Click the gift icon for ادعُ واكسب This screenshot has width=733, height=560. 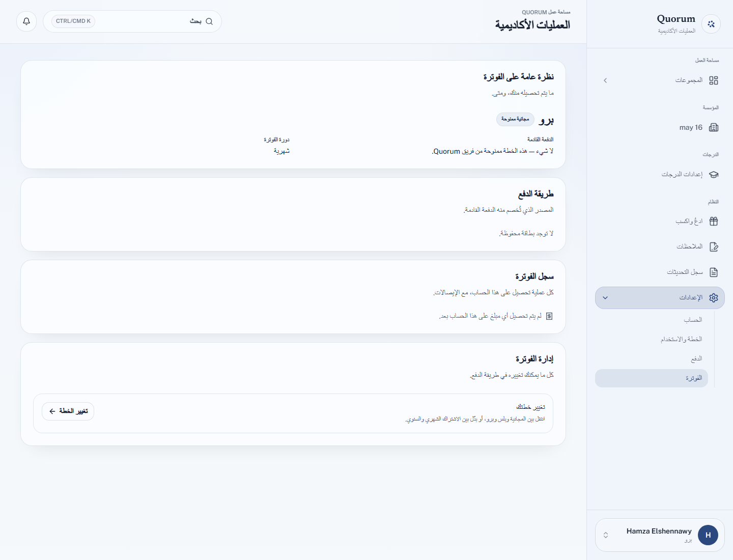coord(714,221)
